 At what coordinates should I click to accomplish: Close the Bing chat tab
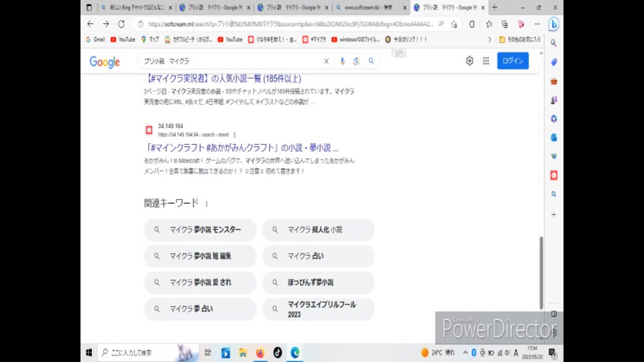click(170, 7)
